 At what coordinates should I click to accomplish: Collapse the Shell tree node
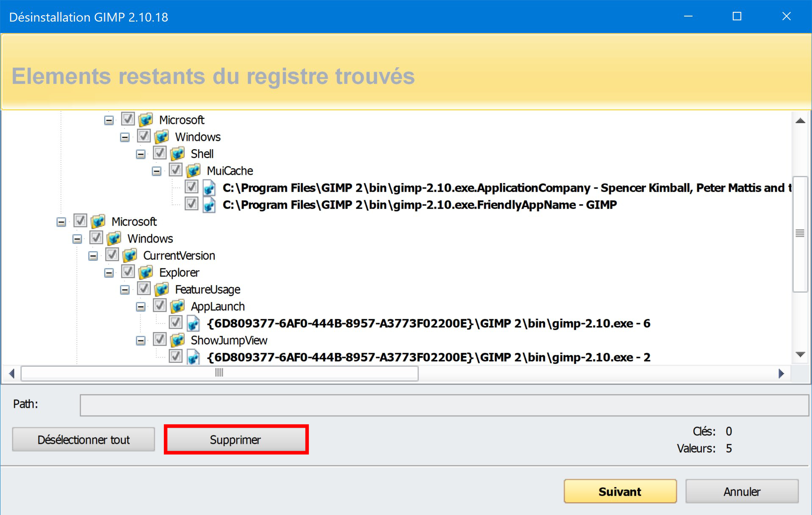tap(141, 154)
